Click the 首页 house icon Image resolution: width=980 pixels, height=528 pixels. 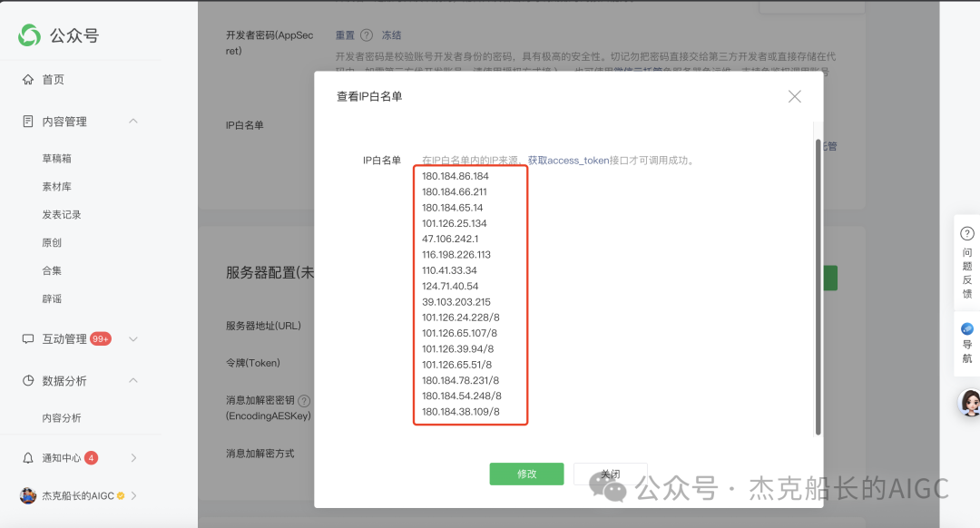pyautogui.click(x=27, y=79)
